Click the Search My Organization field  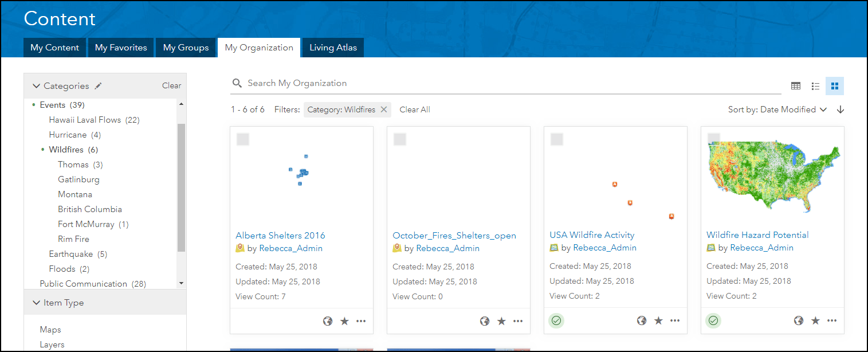pos(504,84)
